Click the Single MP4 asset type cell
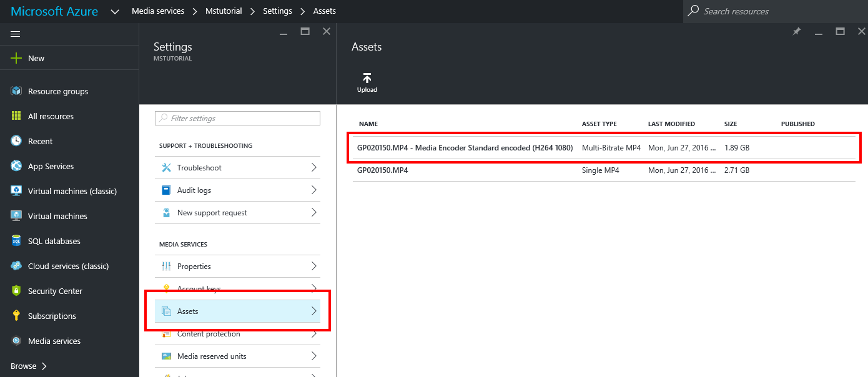The width and height of the screenshot is (868, 377). point(601,170)
